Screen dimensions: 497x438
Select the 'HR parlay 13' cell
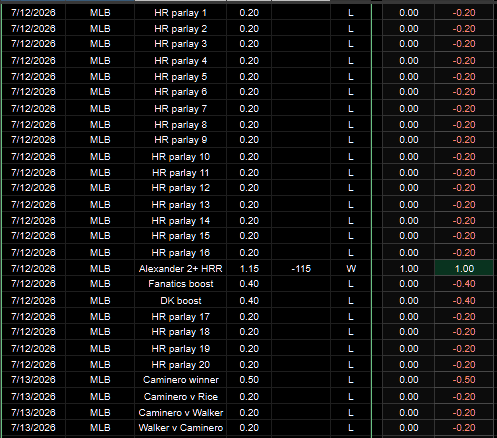180,205
